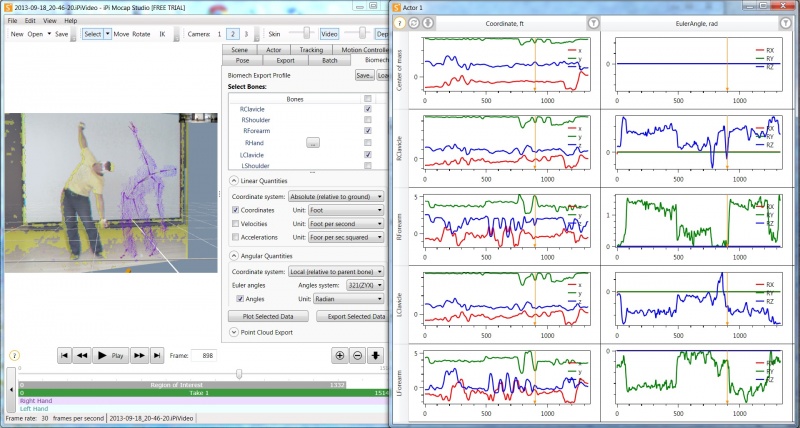Open the filter icon next to Coordinate, ft
Screen dimensions: 800x428
point(592,23)
